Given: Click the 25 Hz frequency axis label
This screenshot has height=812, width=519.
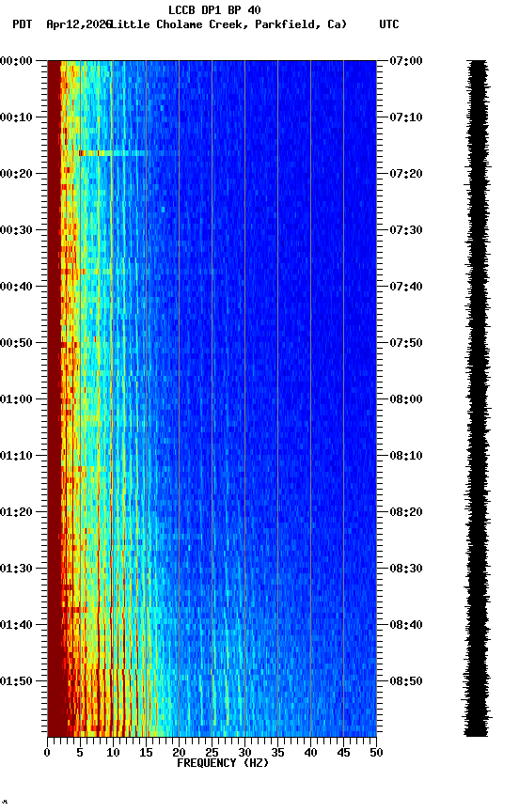Looking at the screenshot, I should pos(212,753).
